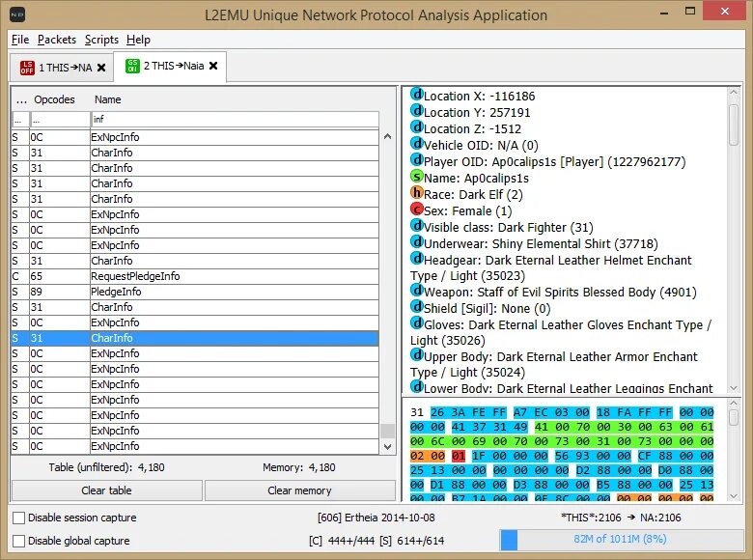The height and width of the screenshot is (560, 753).
Task: Click the LS OFF login server tab icon
Action: tap(27, 68)
